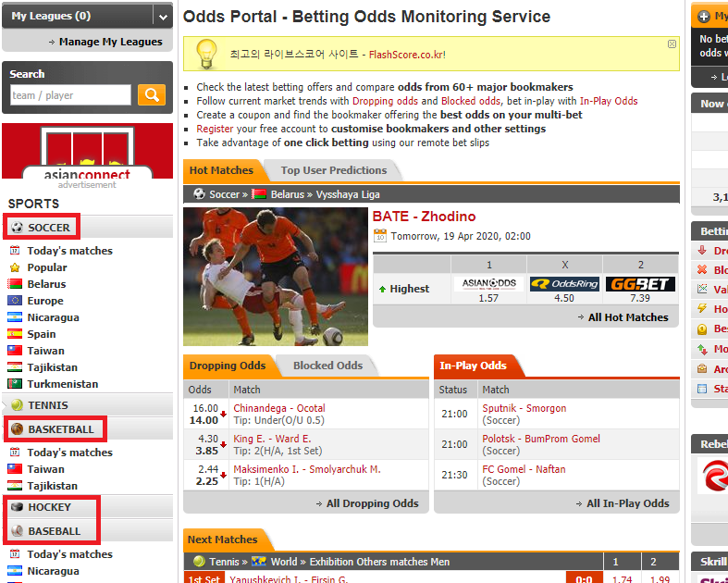Select the Belarus flag under Soccer
This screenshot has width=728, height=583.
click(x=15, y=284)
